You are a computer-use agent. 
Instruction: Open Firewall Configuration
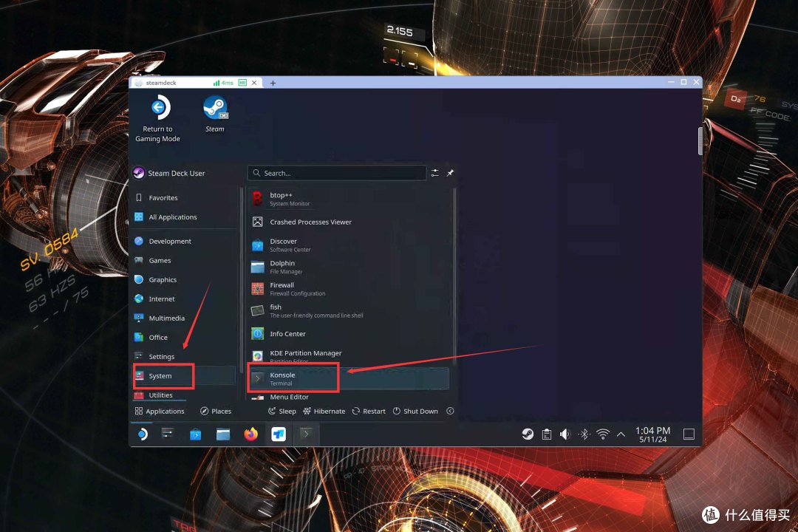[350, 289]
